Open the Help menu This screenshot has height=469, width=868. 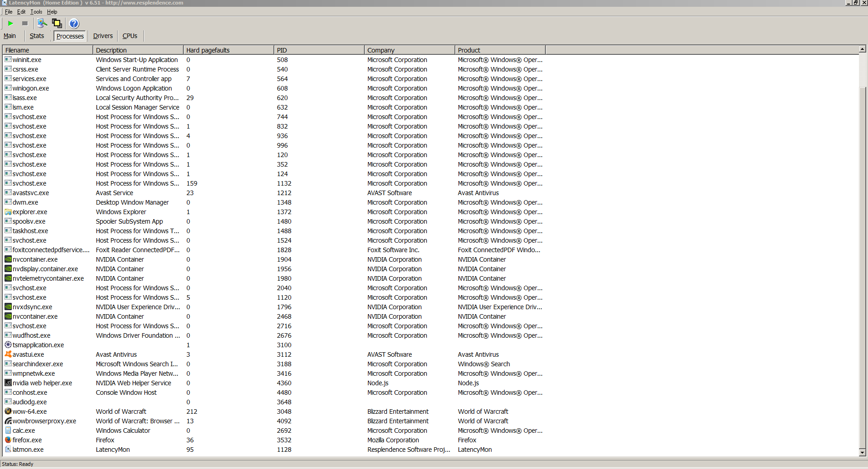[52, 12]
